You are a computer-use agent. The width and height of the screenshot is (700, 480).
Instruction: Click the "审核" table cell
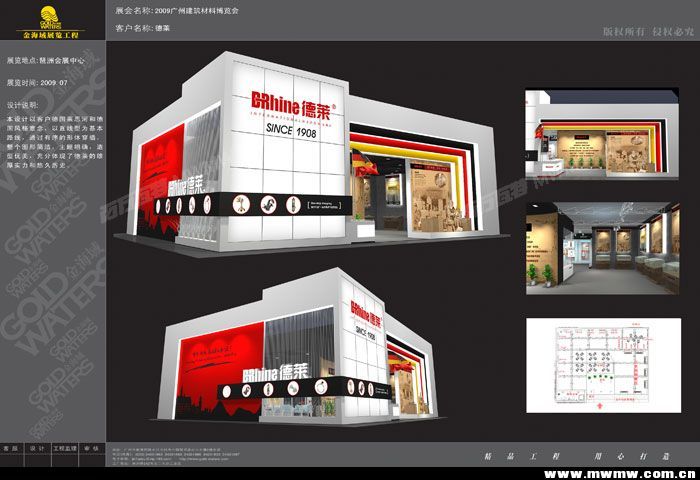[92, 449]
